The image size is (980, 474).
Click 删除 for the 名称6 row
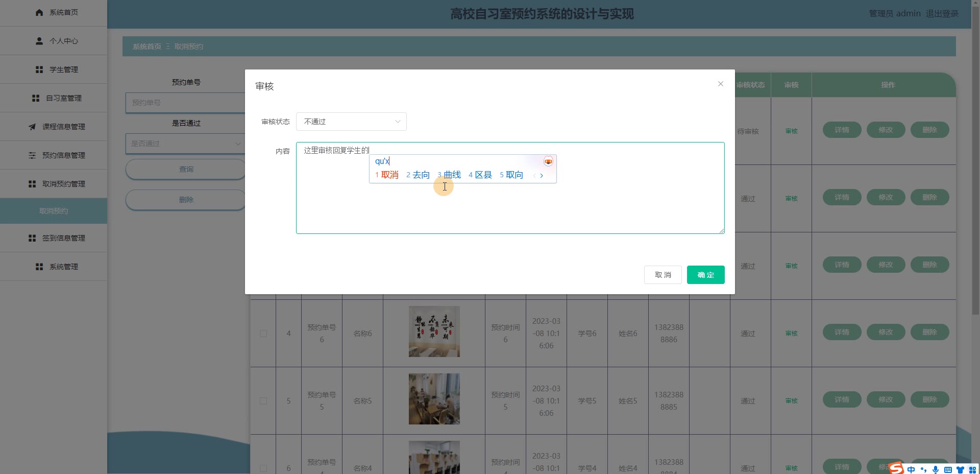click(x=930, y=332)
